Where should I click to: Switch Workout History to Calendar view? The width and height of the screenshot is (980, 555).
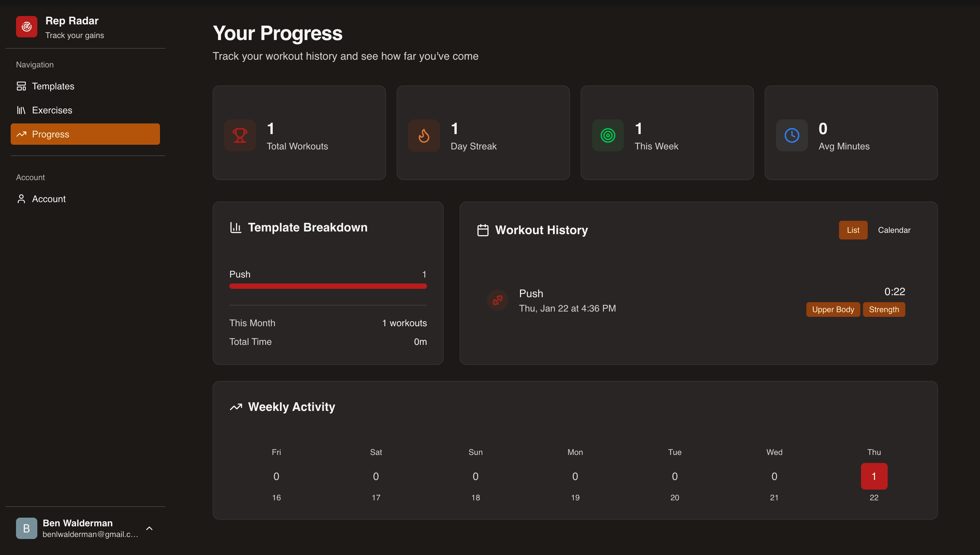coord(894,230)
